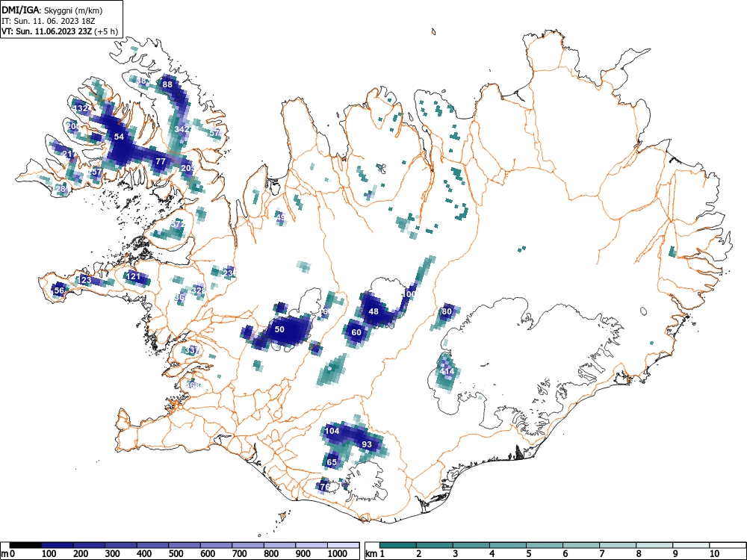Click the 54 visibility value on the map
This screenshot has height=560, width=747.
pos(119,137)
